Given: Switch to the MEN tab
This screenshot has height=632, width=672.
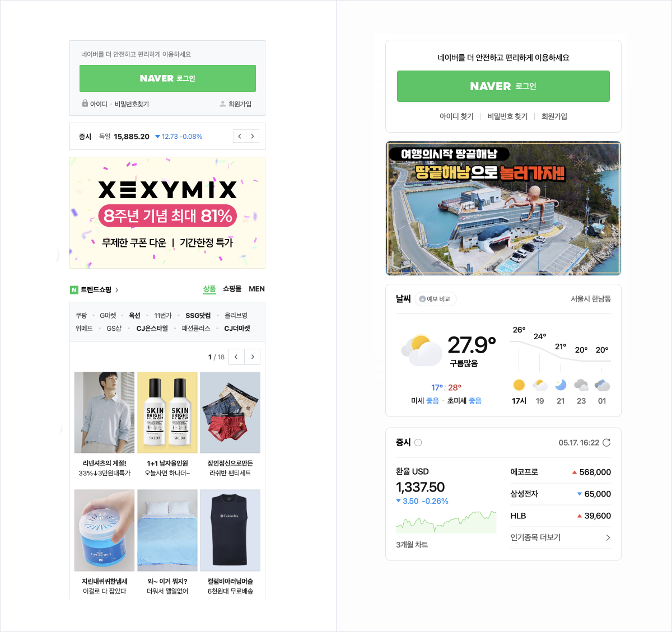Looking at the screenshot, I should coord(256,289).
